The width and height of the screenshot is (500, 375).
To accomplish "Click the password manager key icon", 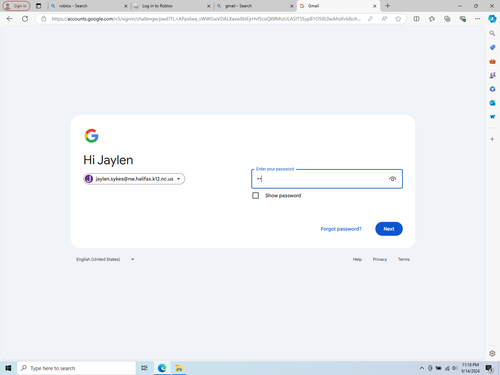I will (x=370, y=19).
